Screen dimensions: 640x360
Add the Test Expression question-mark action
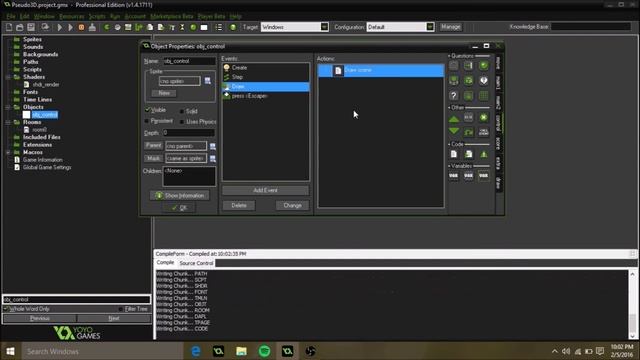453,96
